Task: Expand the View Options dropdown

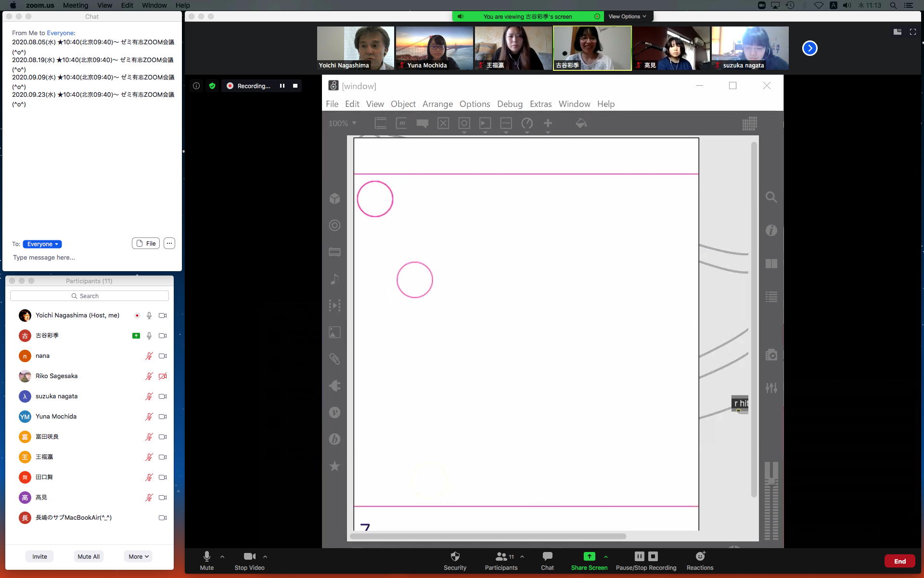Action: pyautogui.click(x=627, y=16)
